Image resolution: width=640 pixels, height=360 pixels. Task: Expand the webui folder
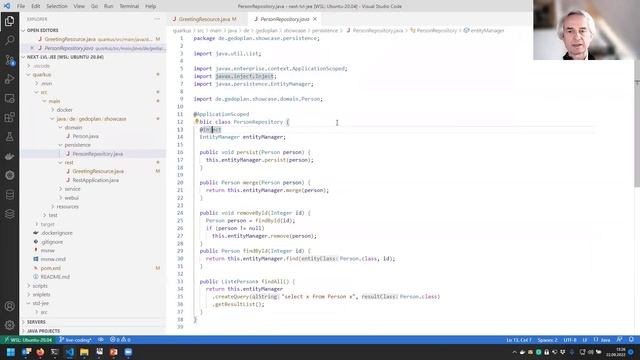(71, 198)
